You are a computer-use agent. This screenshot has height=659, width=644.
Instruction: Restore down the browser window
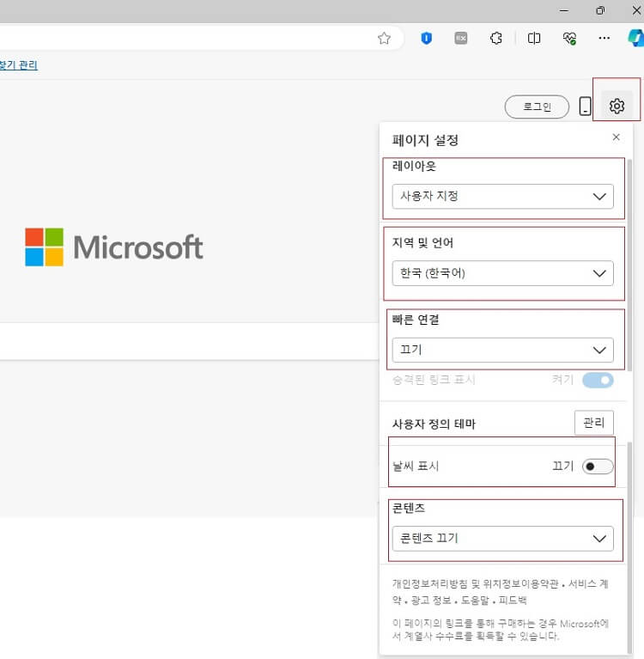(x=600, y=10)
